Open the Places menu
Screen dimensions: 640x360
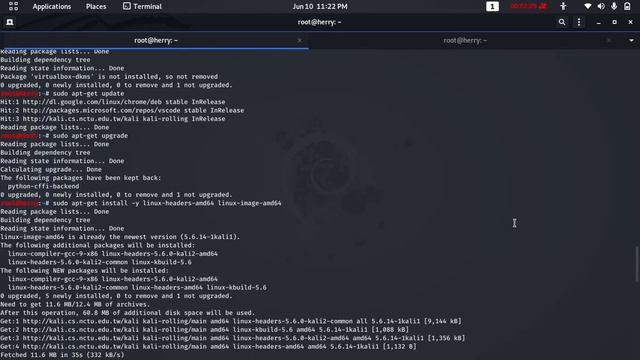96,7
